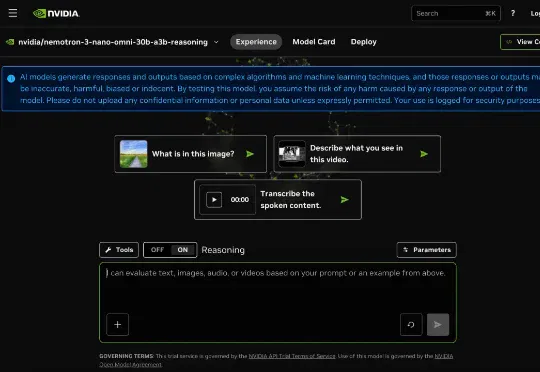540x372 pixels.
Task: Click the nemotron model name title
Action: point(113,42)
